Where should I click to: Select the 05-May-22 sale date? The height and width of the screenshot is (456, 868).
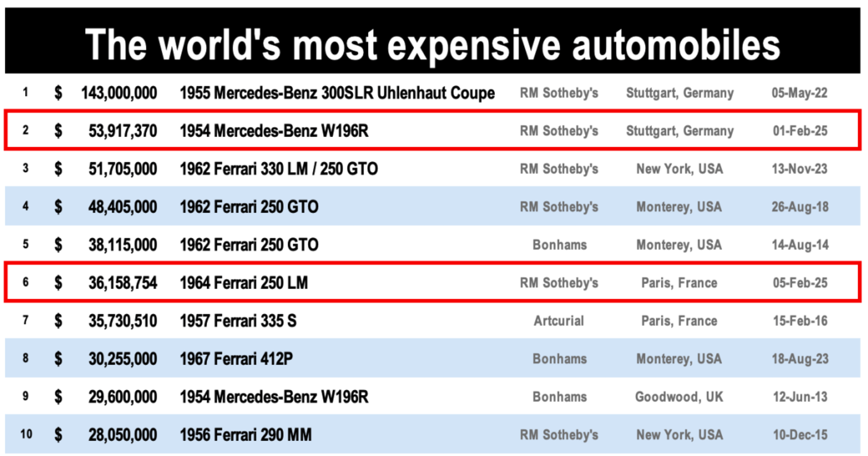(x=799, y=93)
